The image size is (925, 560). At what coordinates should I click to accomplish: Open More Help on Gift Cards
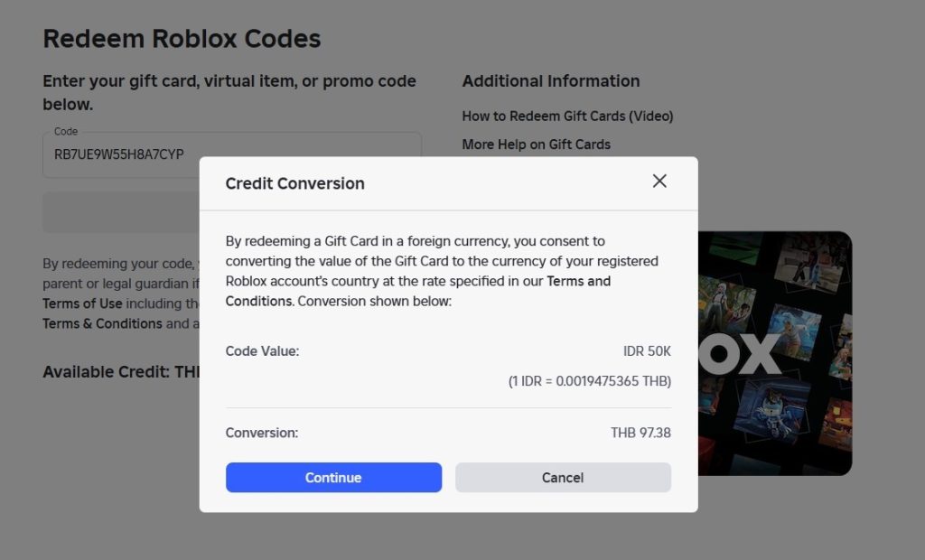click(x=536, y=145)
